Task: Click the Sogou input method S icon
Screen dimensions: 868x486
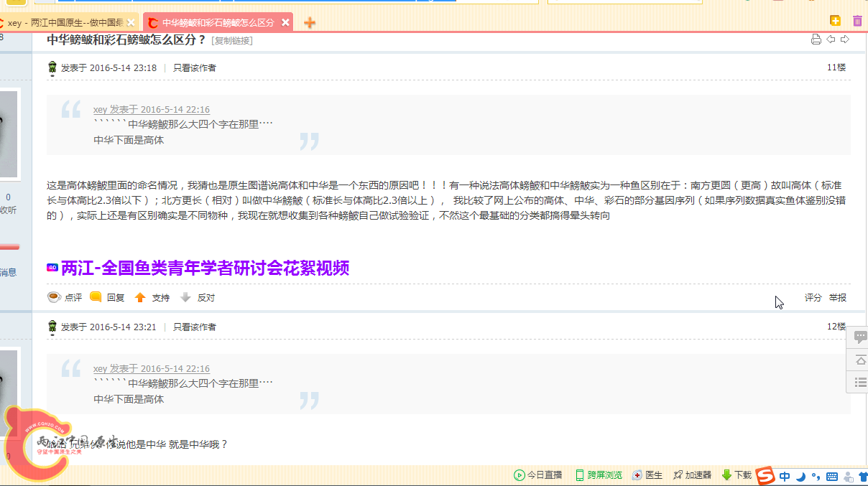Action: click(x=767, y=475)
